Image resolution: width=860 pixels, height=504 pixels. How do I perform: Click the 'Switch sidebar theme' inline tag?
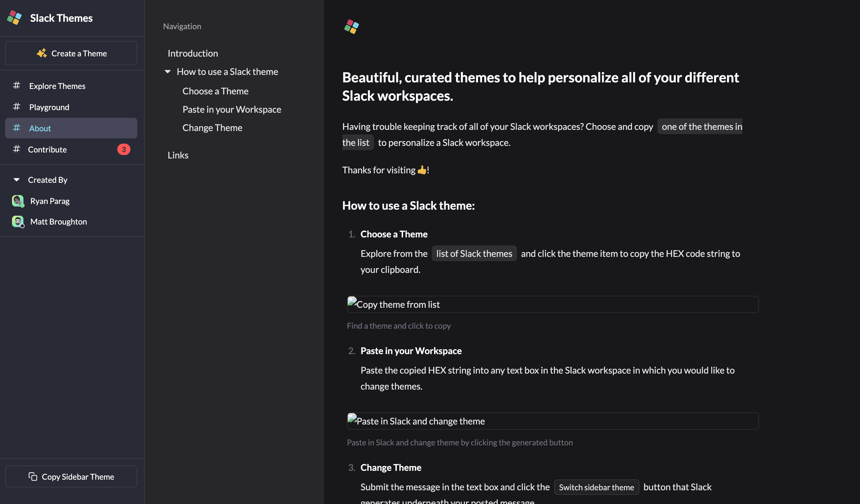coord(597,487)
